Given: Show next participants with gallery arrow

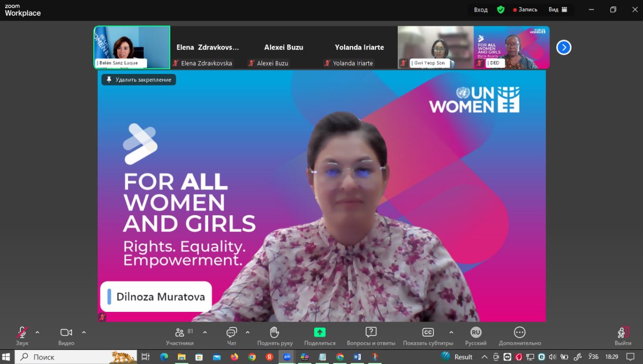Looking at the screenshot, I should pyautogui.click(x=563, y=48).
